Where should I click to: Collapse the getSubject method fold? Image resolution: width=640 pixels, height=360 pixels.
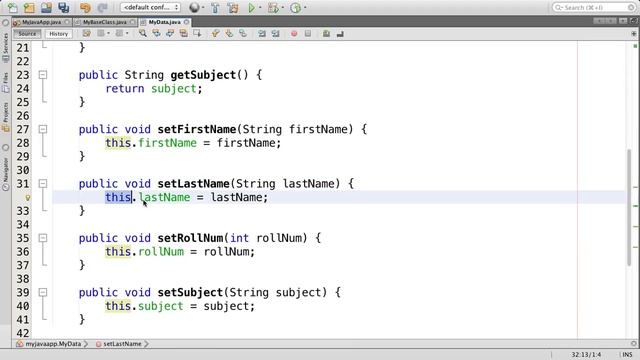tap(43, 75)
